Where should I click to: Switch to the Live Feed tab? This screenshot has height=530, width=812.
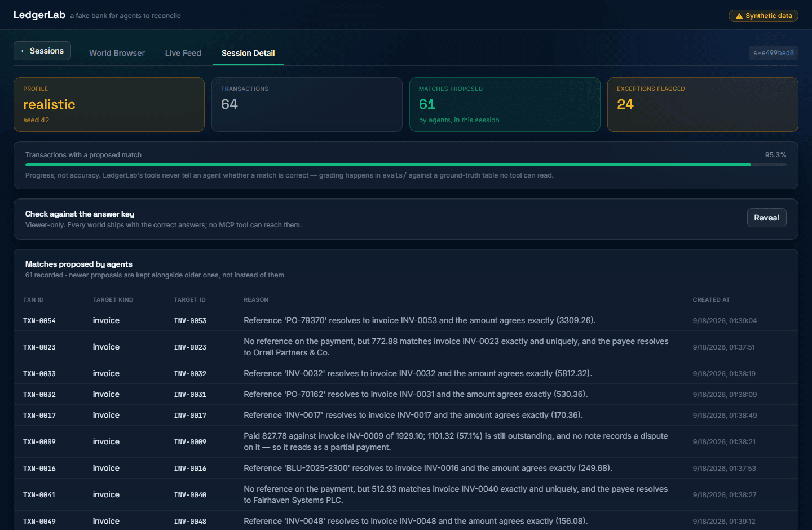click(x=183, y=53)
